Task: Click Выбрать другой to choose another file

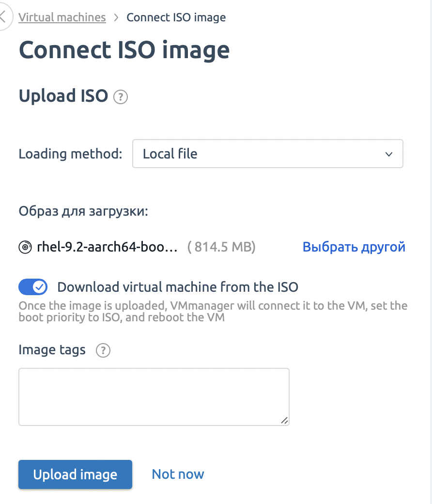Action: tap(354, 247)
